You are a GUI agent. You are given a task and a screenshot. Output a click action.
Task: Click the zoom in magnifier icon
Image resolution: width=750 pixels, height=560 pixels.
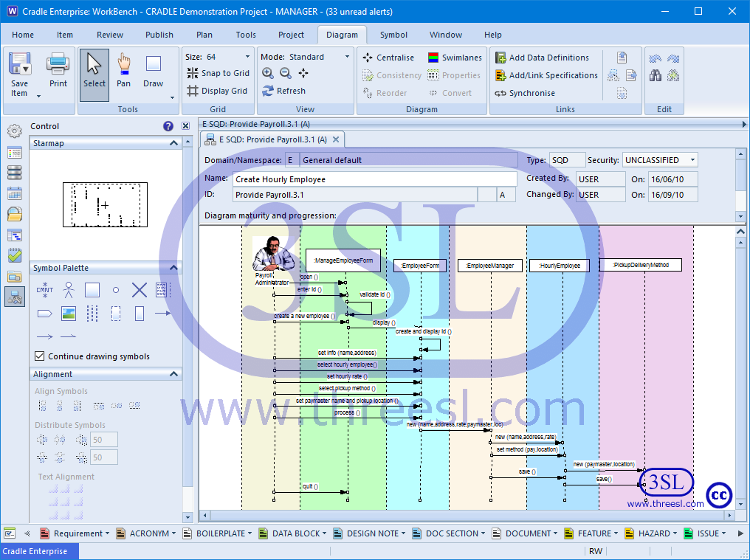point(268,73)
